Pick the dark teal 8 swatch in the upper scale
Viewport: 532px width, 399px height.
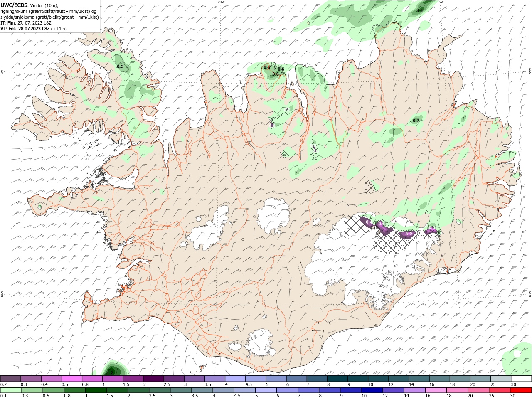click(x=337, y=379)
